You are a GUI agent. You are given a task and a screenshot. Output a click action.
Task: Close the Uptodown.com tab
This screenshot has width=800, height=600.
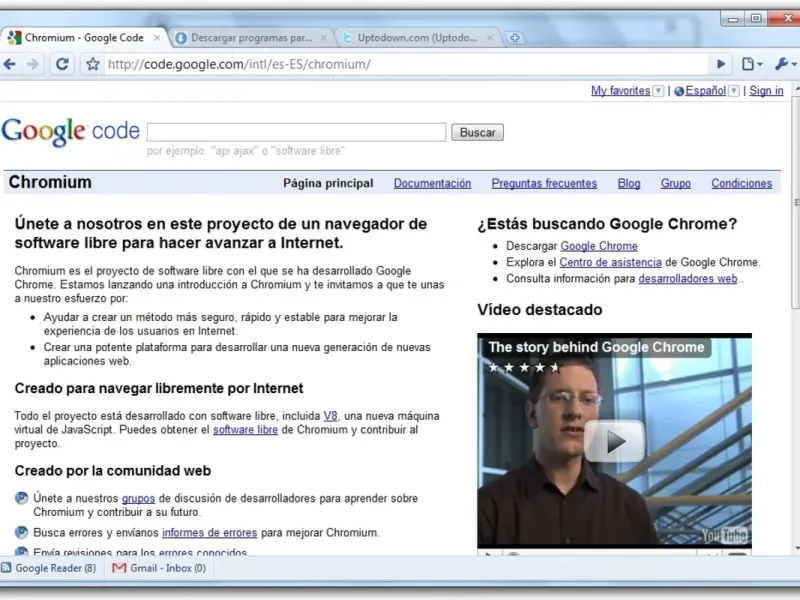click(490, 38)
